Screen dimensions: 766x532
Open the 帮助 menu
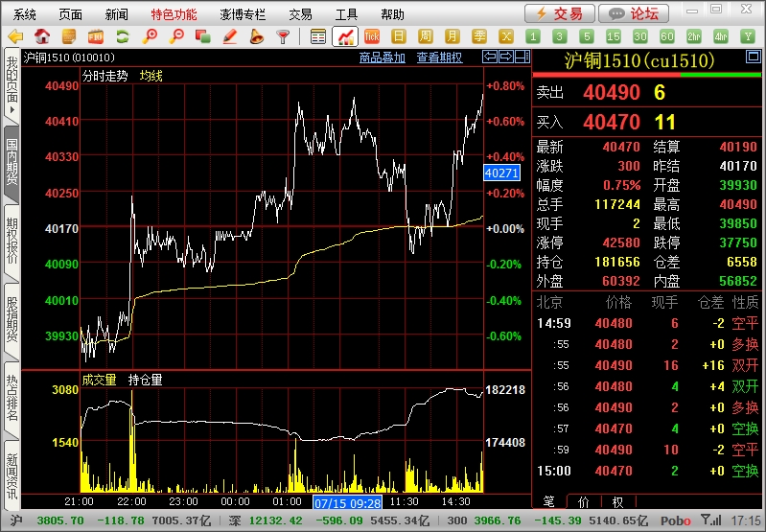(x=392, y=14)
